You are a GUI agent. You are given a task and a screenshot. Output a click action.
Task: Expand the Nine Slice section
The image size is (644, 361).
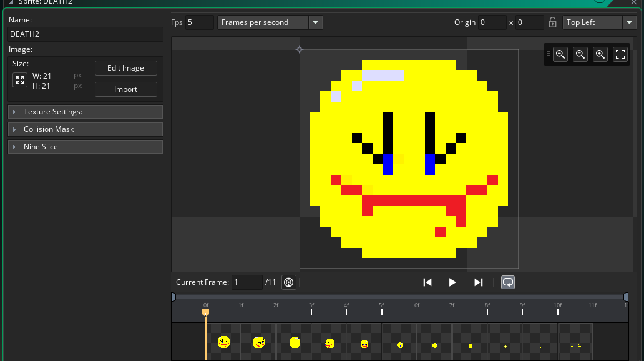tap(85, 147)
